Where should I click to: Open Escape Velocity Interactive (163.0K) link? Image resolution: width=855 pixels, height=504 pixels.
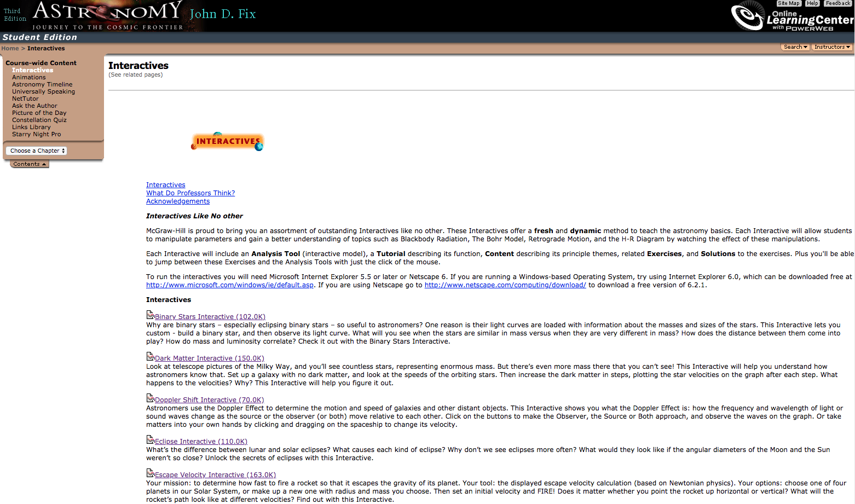(x=215, y=475)
